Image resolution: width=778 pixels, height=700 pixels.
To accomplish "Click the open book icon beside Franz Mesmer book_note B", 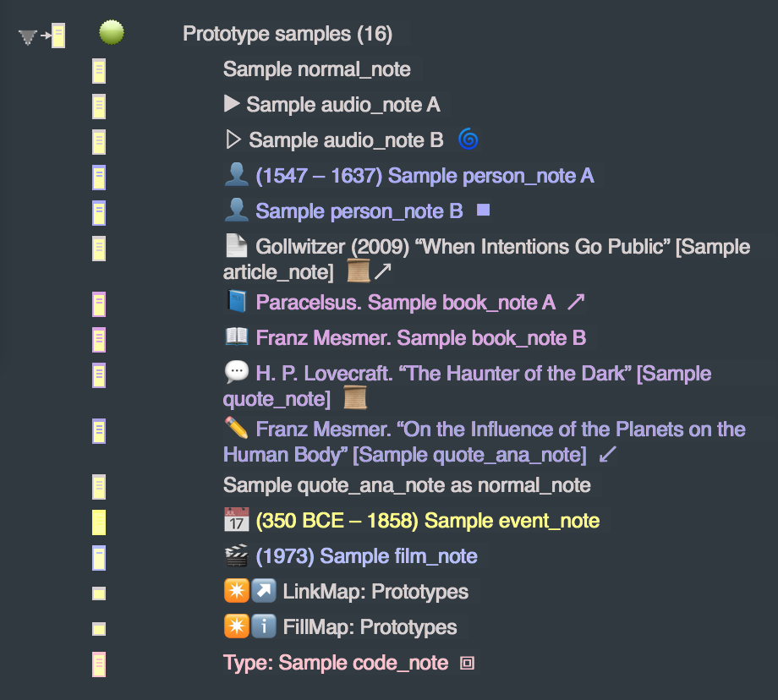I will [x=237, y=337].
